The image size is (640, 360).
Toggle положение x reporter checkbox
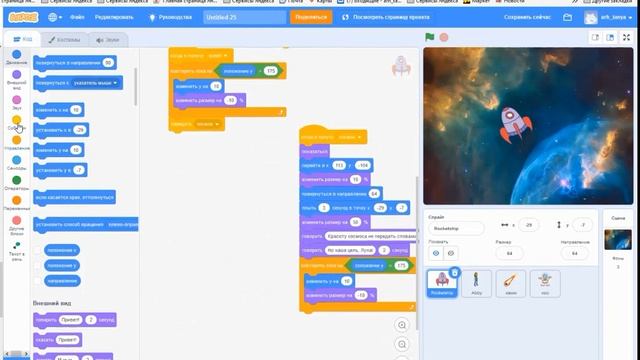click(x=38, y=250)
